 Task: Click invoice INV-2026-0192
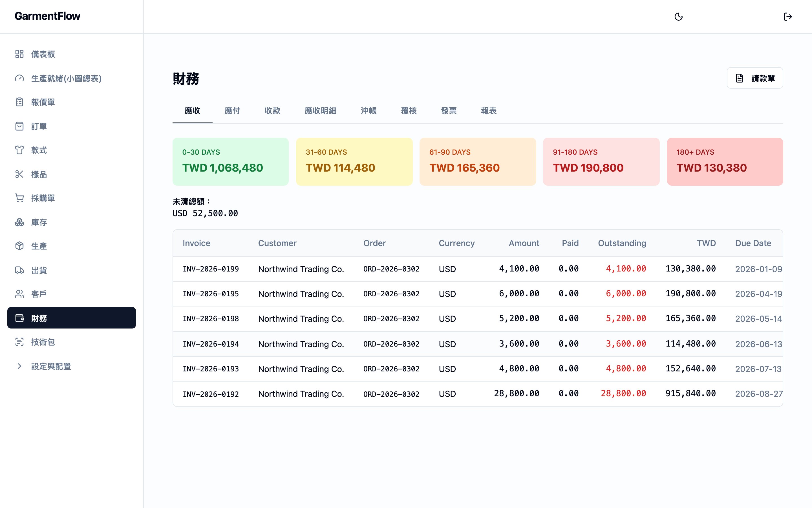211,394
